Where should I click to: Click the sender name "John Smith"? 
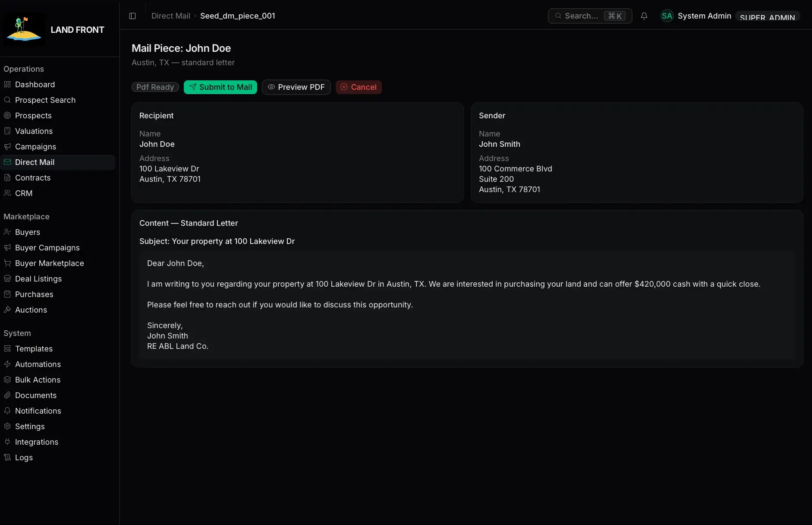[499, 144]
